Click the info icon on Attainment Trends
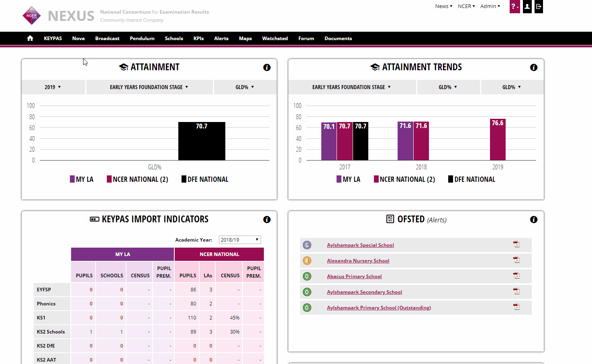The height and width of the screenshot is (364, 592). pos(534,67)
